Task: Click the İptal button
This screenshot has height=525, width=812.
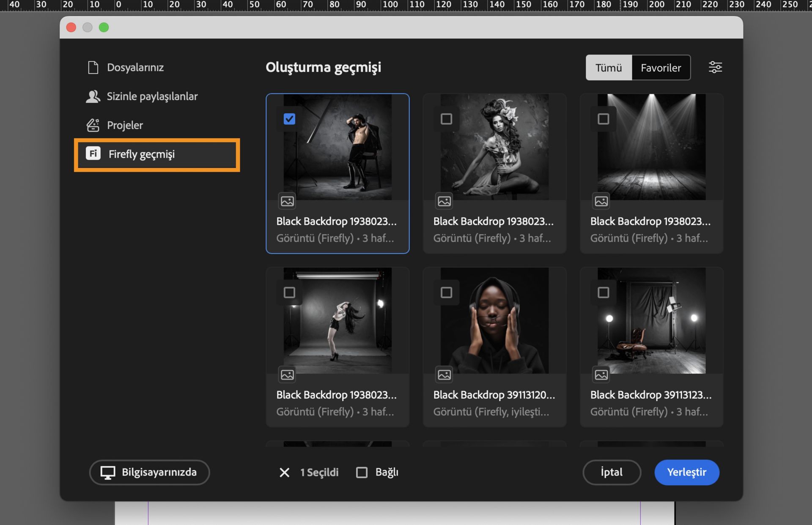Action: (x=612, y=472)
